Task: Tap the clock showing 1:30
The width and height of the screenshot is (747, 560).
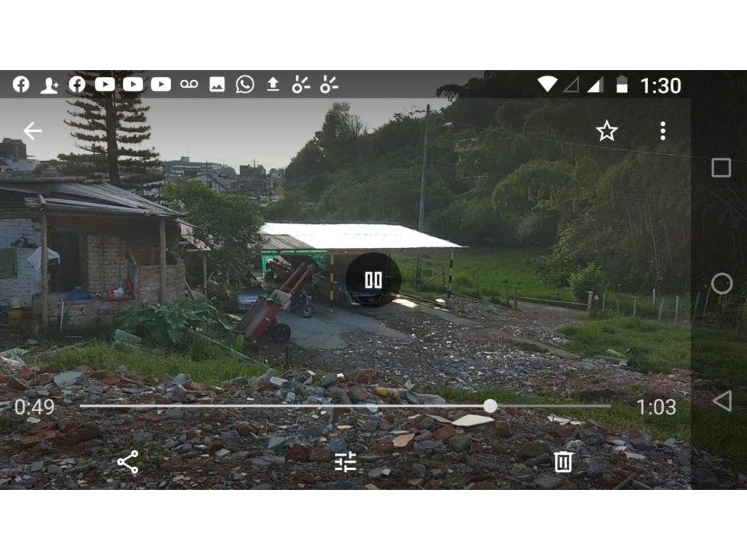Action: tap(660, 85)
